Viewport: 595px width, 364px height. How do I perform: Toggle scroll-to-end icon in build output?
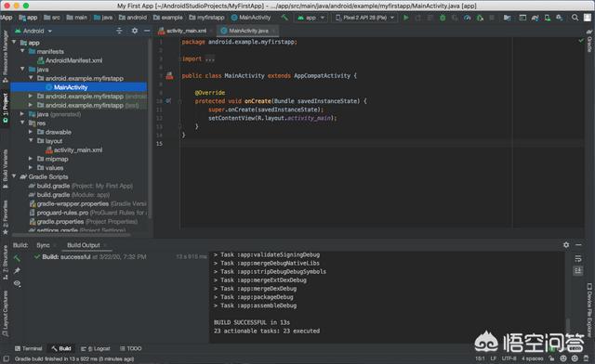[578, 271]
